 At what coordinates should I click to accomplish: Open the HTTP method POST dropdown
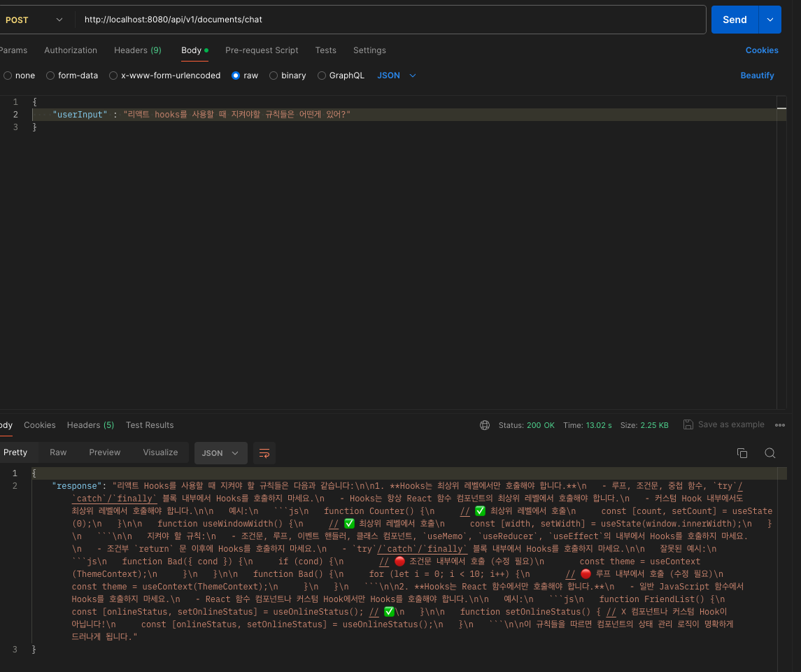(33, 20)
